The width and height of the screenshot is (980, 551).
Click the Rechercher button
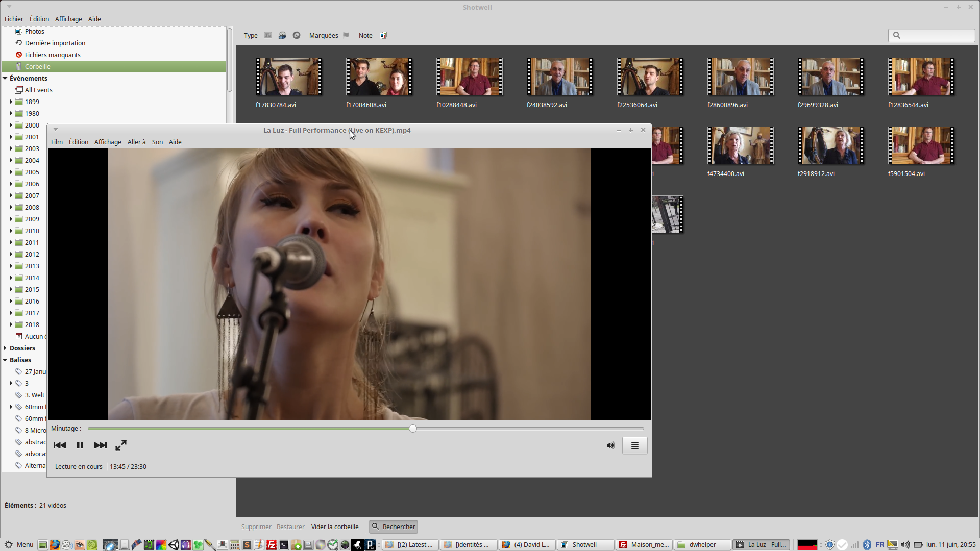tap(394, 527)
